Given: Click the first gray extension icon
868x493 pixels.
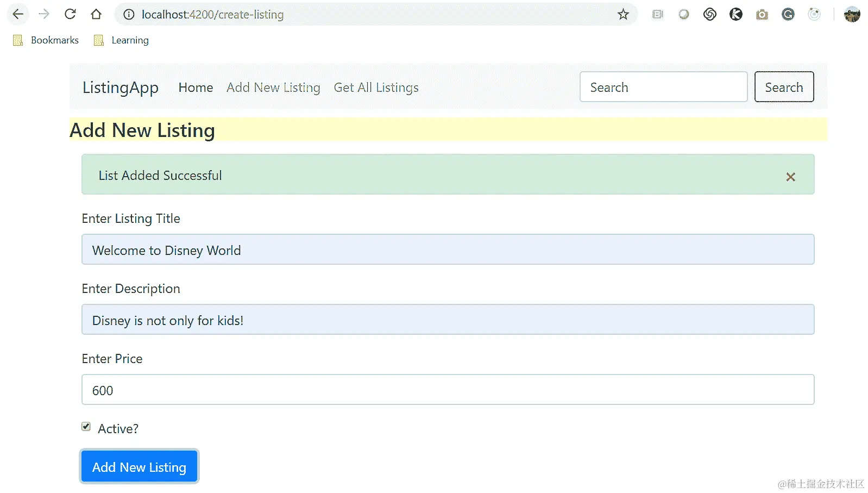Looking at the screenshot, I should click(x=658, y=15).
